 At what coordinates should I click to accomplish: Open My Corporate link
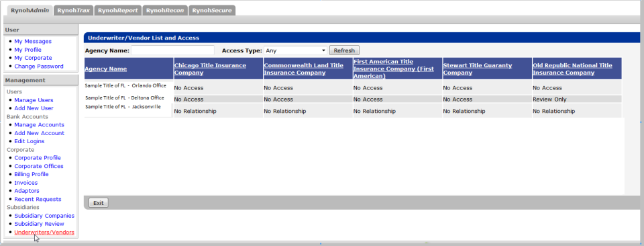click(x=34, y=58)
